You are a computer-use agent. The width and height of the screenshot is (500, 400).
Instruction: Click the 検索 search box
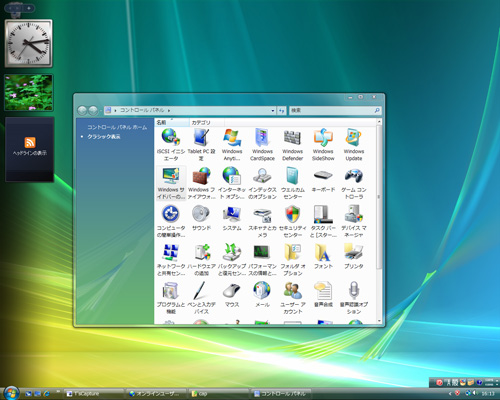coord(335,110)
